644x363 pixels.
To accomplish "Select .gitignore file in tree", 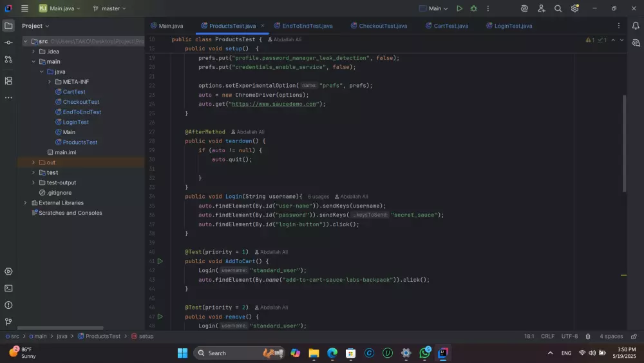I will 59,193.
